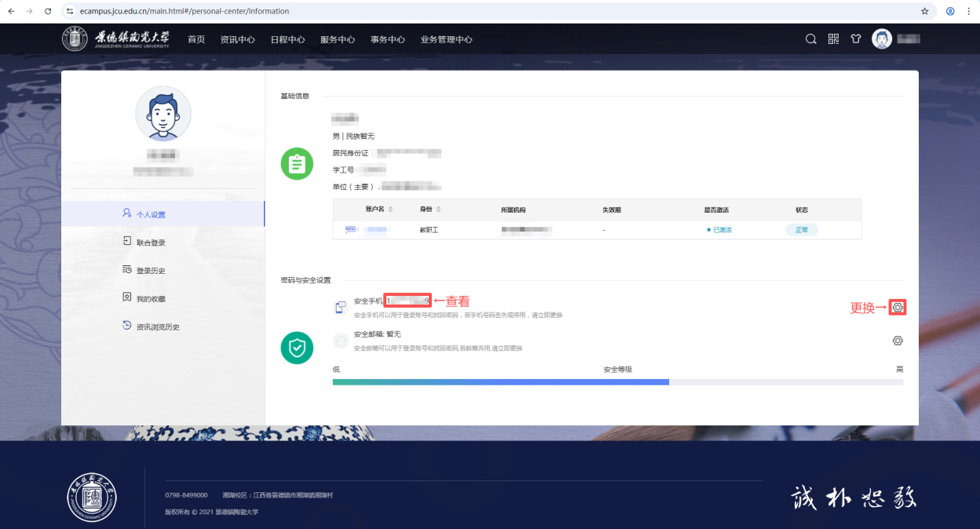Screen dimensions: 980x529
Task: Open 个人设置 in the sidebar
Action: [x=150, y=214]
